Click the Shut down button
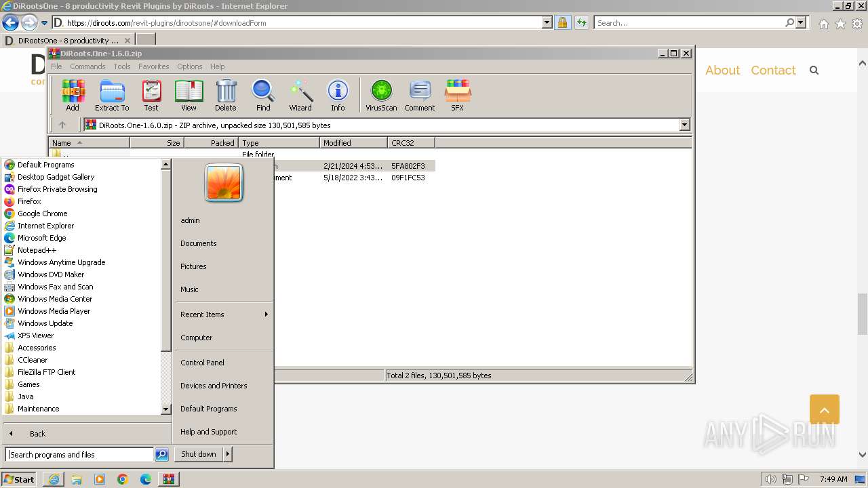 199,454
